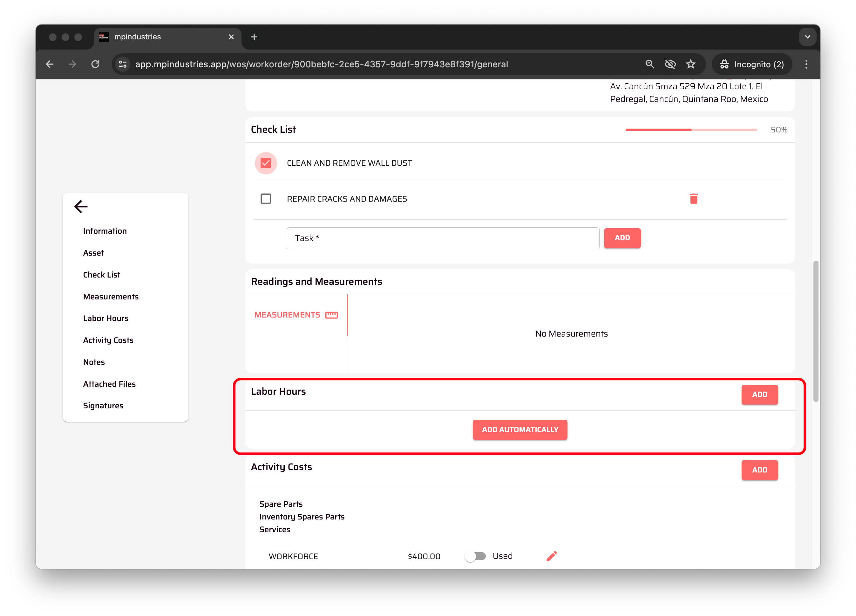Go to Labor Hours in the sidebar
The image size is (856, 616).
pyautogui.click(x=106, y=318)
